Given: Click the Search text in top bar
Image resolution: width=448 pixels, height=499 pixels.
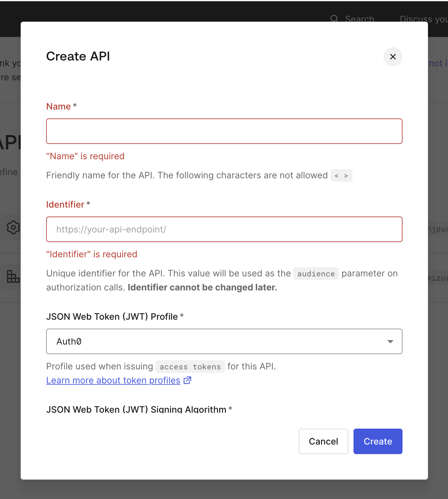Looking at the screenshot, I should [360, 19].
